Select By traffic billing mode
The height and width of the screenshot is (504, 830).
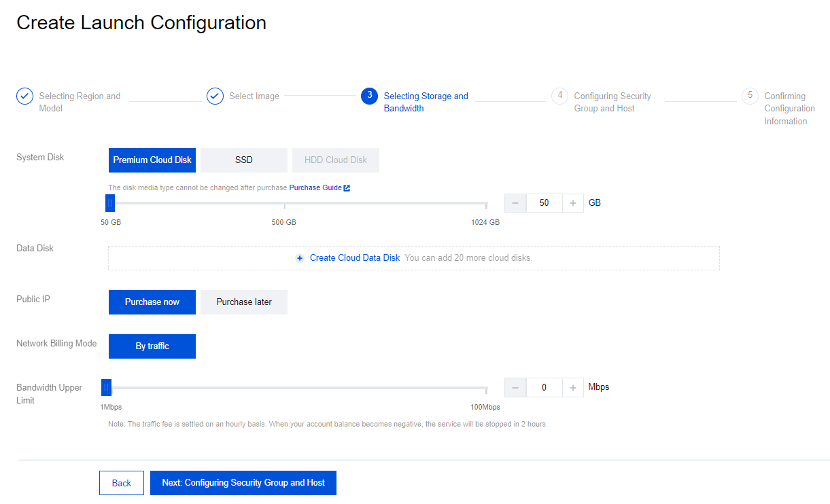152,346
